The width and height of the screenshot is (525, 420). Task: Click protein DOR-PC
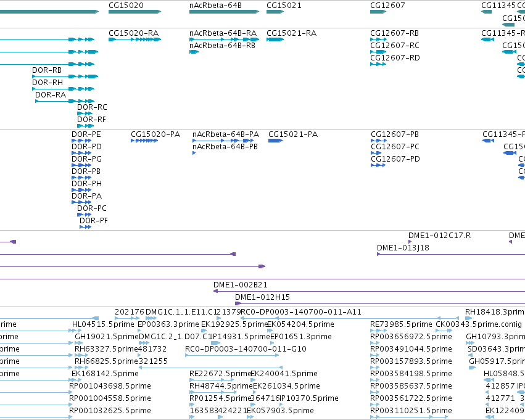coord(85,215)
